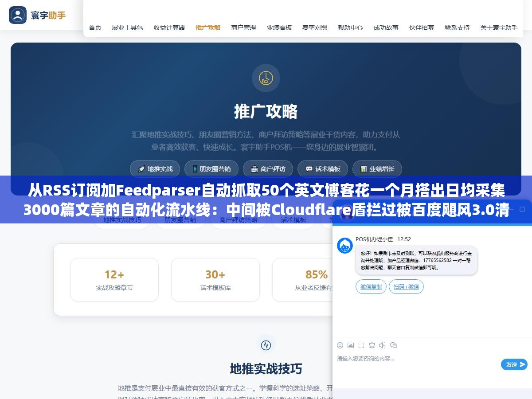Image resolution: width=532 pixels, height=399 pixels.
Task: Open emoji picker in chat toolbar
Action: click(x=340, y=345)
